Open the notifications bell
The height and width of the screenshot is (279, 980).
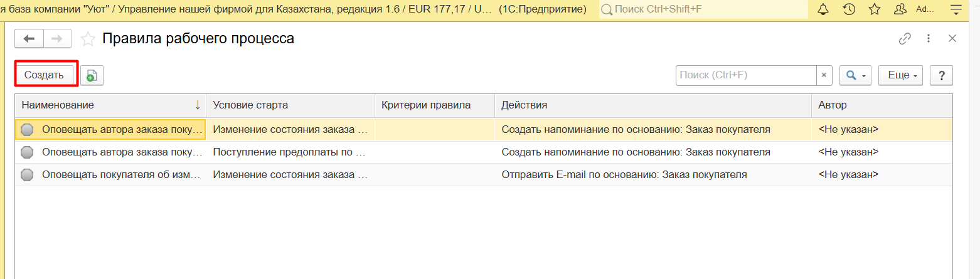point(824,9)
